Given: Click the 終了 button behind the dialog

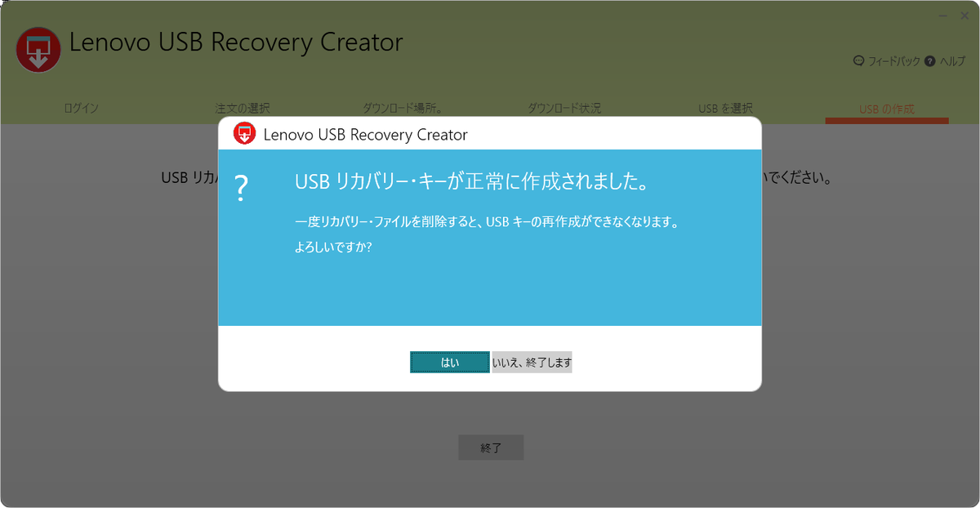Looking at the screenshot, I should pyautogui.click(x=491, y=448).
